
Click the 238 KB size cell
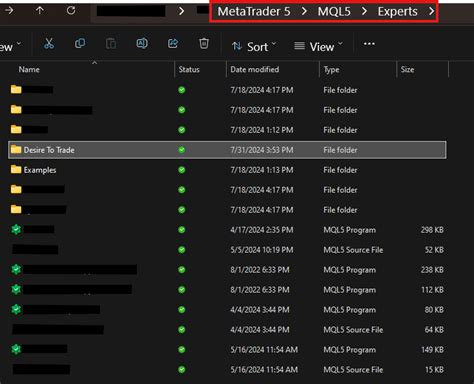point(432,270)
